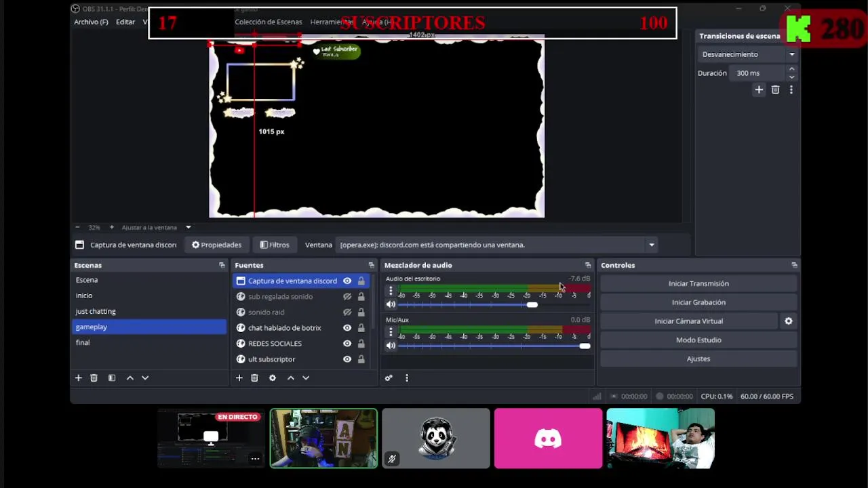Open virtual camera settings gear icon

pyautogui.click(x=789, y=321)
